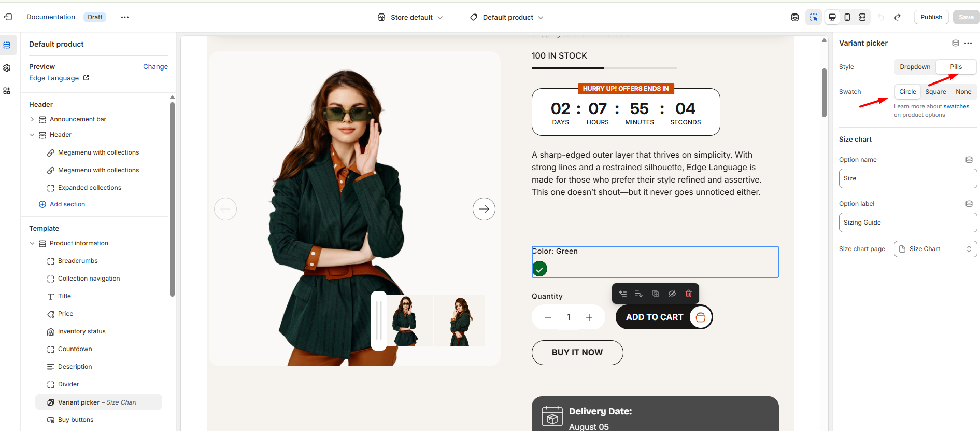Open Variant picker three-dot menu
The height and width of the screenshot is (431, 980).
click(x=968, y=43)
